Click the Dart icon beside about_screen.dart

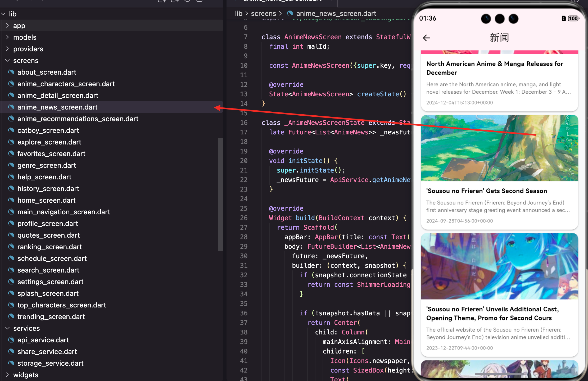pos(11,72)
